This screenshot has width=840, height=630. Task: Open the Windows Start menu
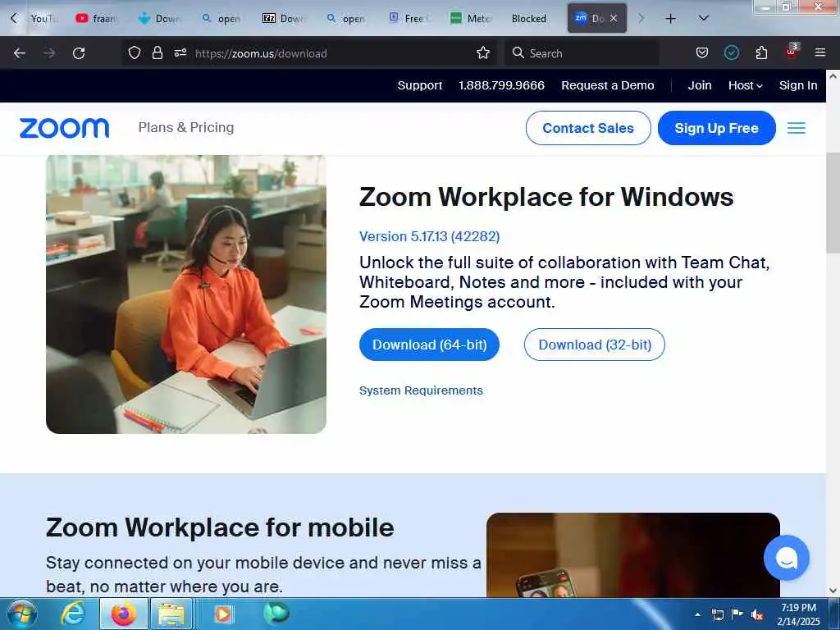(x=21, y=614)
